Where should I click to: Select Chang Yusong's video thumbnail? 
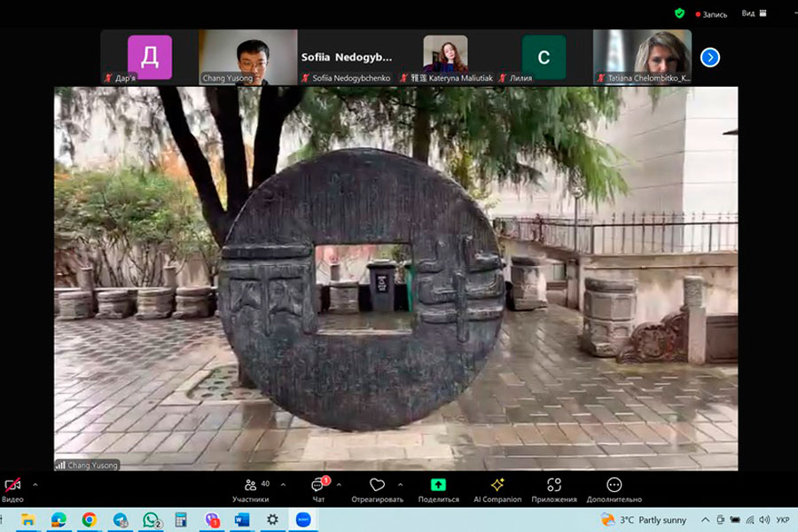pos(247,57)
